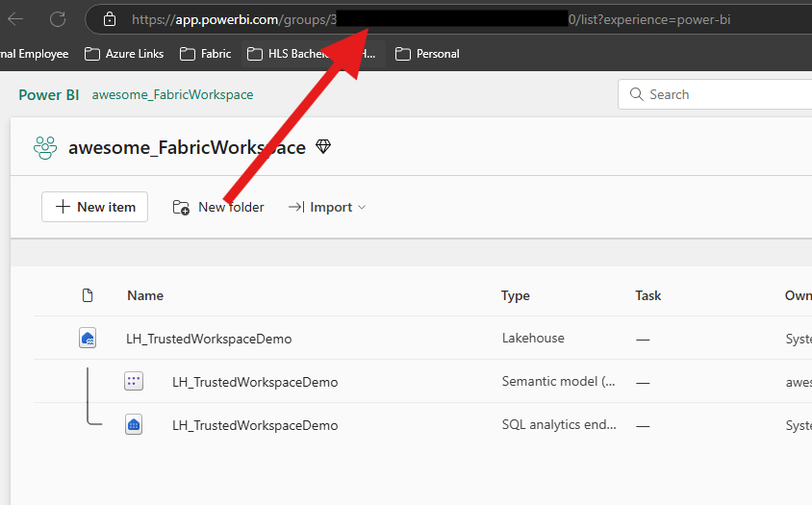Viewport: 812px width, 505px height.
Task: Click the Search input field
Action: 715,94
